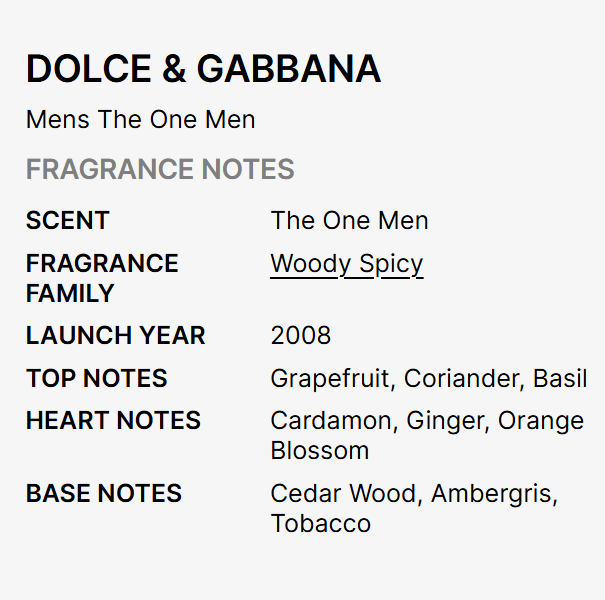The image size is (605, 600).
Task: Click the DOLCE & GABBANA brand heading
Action: 203,69
